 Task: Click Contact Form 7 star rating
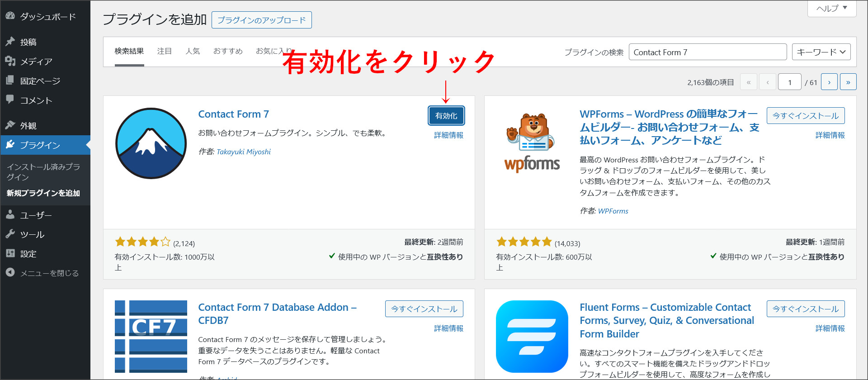pyautogui.click(x=143, y=242)
